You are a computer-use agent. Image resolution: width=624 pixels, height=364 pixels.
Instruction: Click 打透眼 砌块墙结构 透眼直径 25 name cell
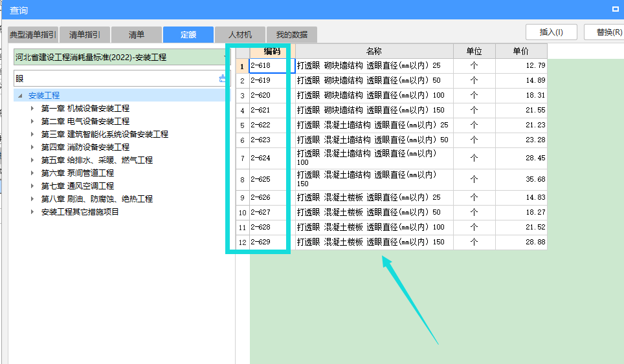(x=374, y=65)
